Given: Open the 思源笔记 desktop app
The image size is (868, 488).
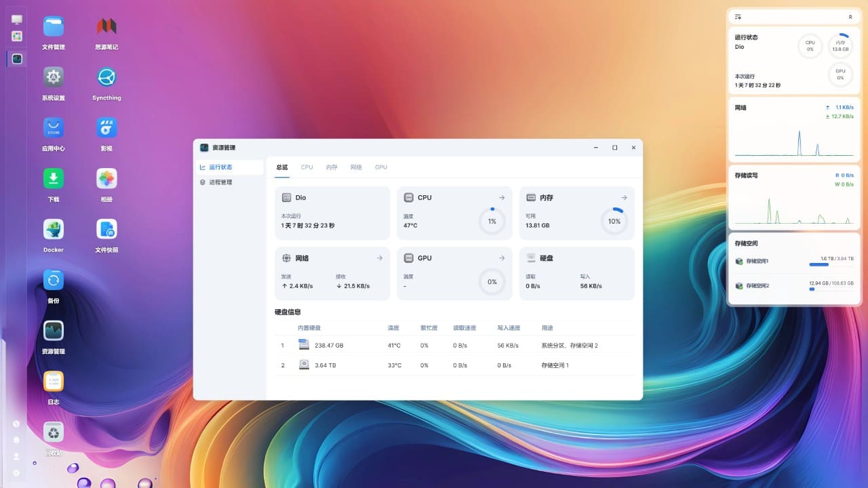Looking at the screenshot, I should 106,27.
